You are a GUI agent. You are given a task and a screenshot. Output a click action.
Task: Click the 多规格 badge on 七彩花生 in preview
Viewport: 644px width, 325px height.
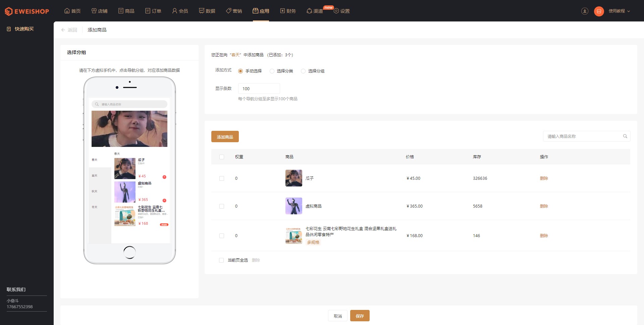[x=164, y=225]
